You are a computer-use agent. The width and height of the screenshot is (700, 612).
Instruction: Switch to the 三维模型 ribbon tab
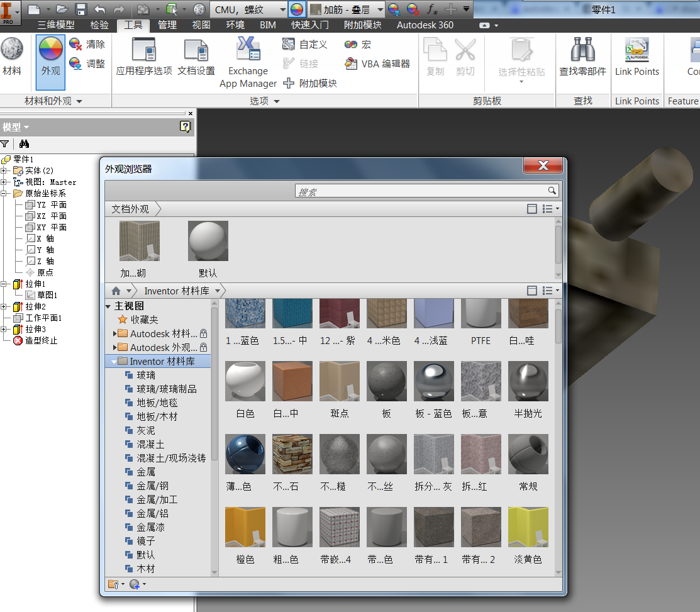coord(55,25)
